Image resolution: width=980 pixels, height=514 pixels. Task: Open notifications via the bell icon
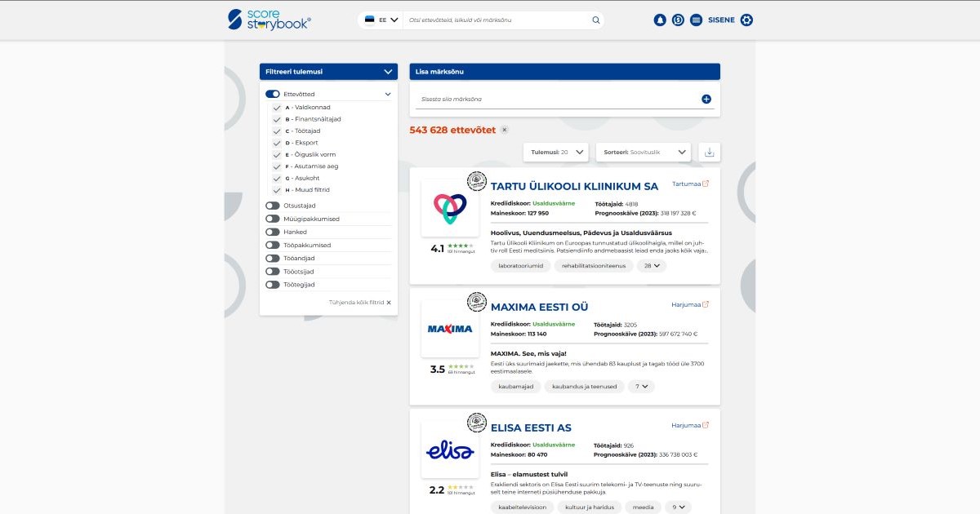click(x=660, y=19)
